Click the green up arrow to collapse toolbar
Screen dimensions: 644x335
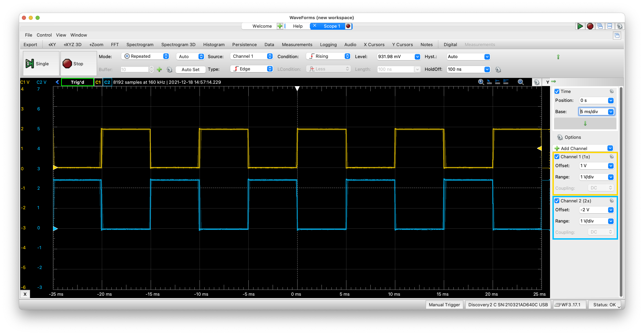pos(558,57)
